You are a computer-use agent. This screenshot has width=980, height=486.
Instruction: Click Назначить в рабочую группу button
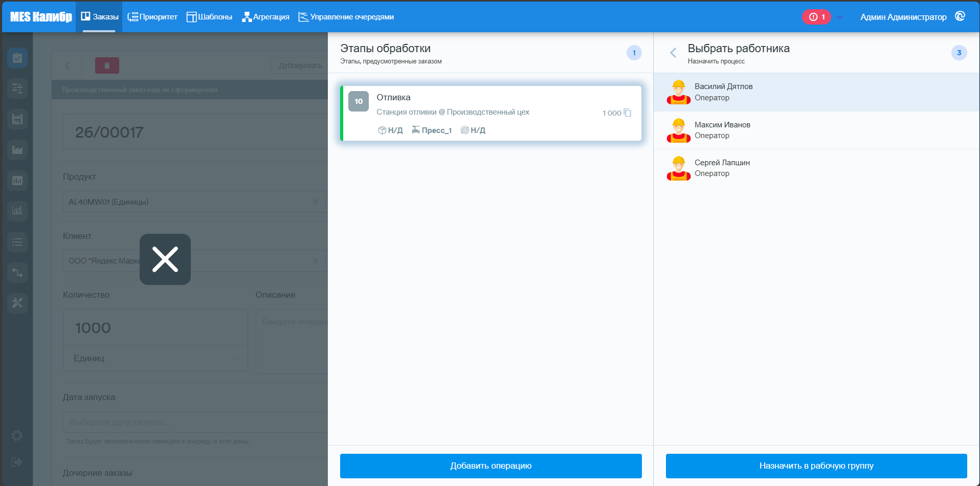pos(816,466)
